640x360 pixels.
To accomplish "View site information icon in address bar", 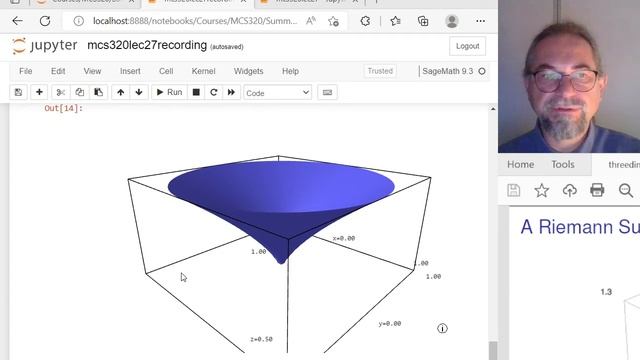I will (78, 21).
